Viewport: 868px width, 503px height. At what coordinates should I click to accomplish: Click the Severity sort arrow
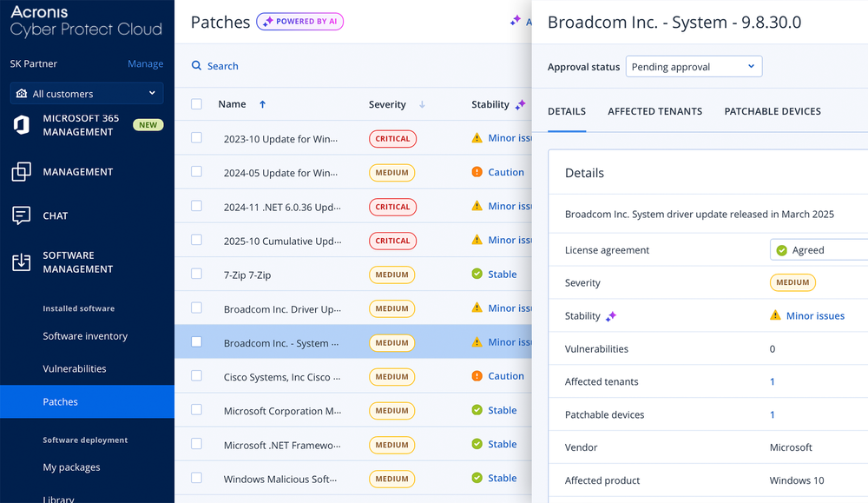tap(422, 104)
